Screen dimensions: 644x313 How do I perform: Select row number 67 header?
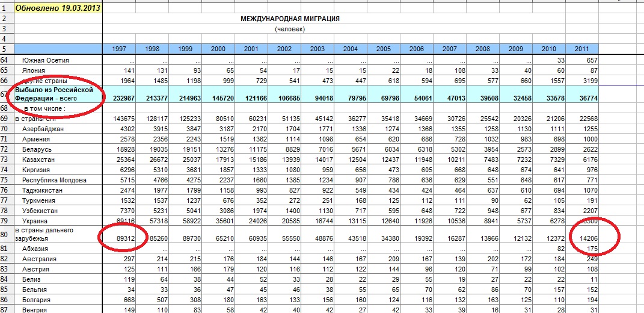[x=7, y=94]
